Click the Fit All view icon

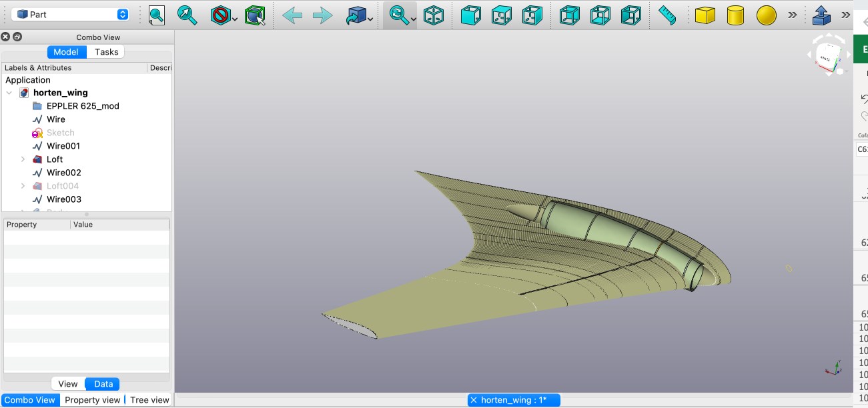[x=157, y=15]
